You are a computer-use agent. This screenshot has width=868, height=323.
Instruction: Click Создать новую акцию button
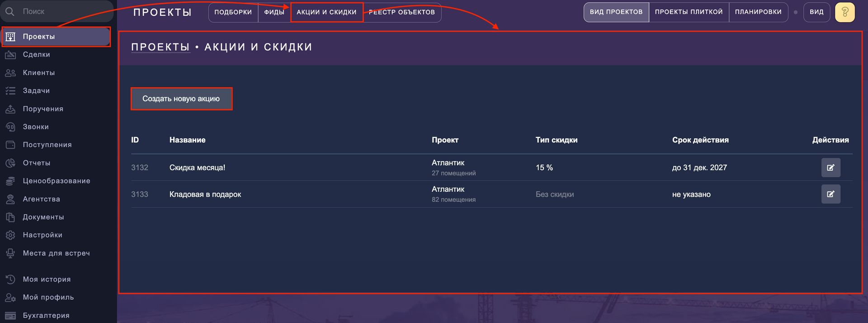coord(181,99)
